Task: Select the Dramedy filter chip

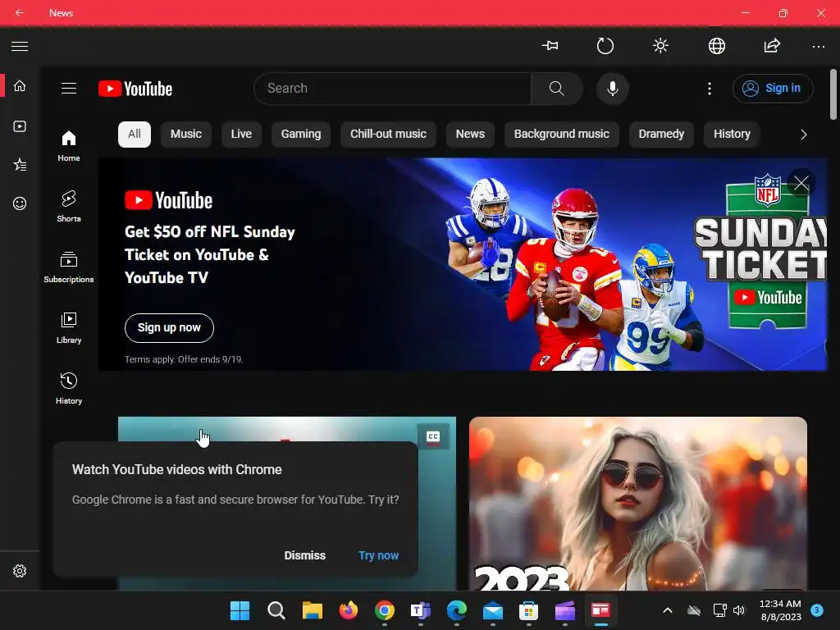Action: point(661,134)
